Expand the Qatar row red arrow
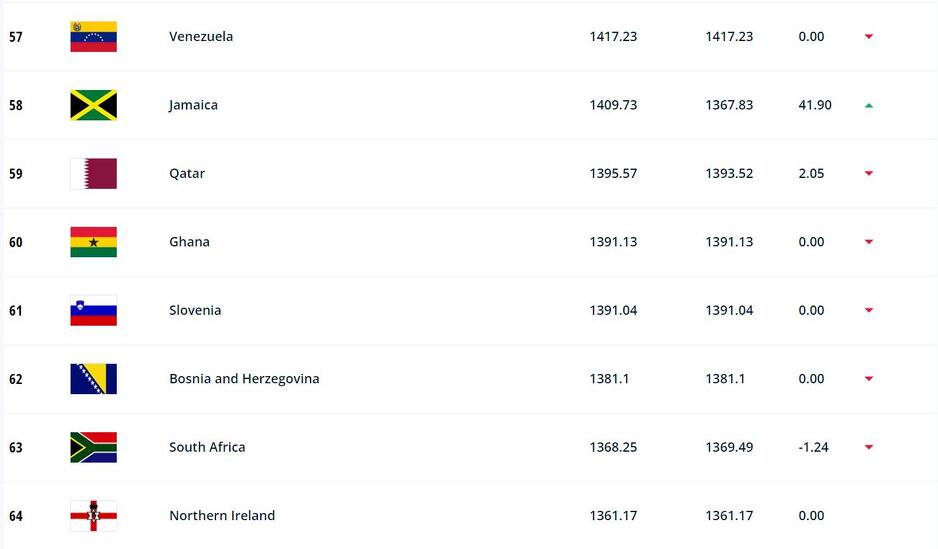Image resolution: width=938 pixels, height=549 pixels. coord(869,174)
